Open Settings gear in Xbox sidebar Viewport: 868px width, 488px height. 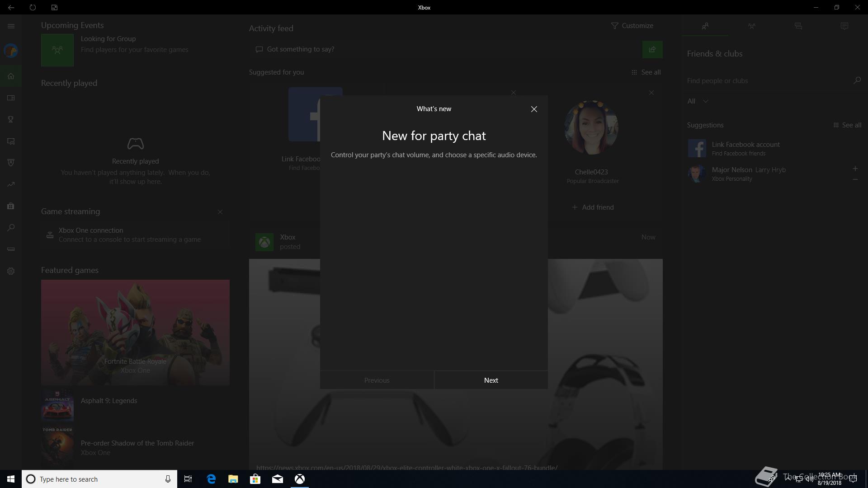click(11, 271)
